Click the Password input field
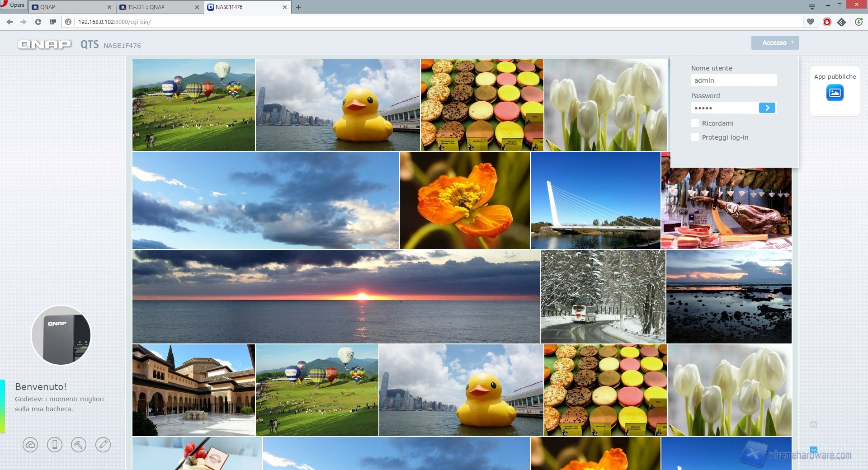868x470 pixels. [x=724, y=108]
